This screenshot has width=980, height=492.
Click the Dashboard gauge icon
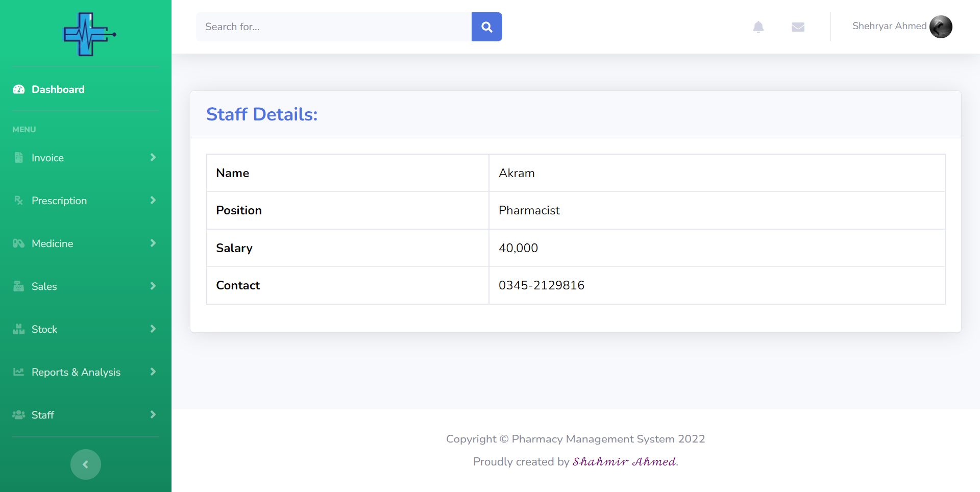(19, 89)
